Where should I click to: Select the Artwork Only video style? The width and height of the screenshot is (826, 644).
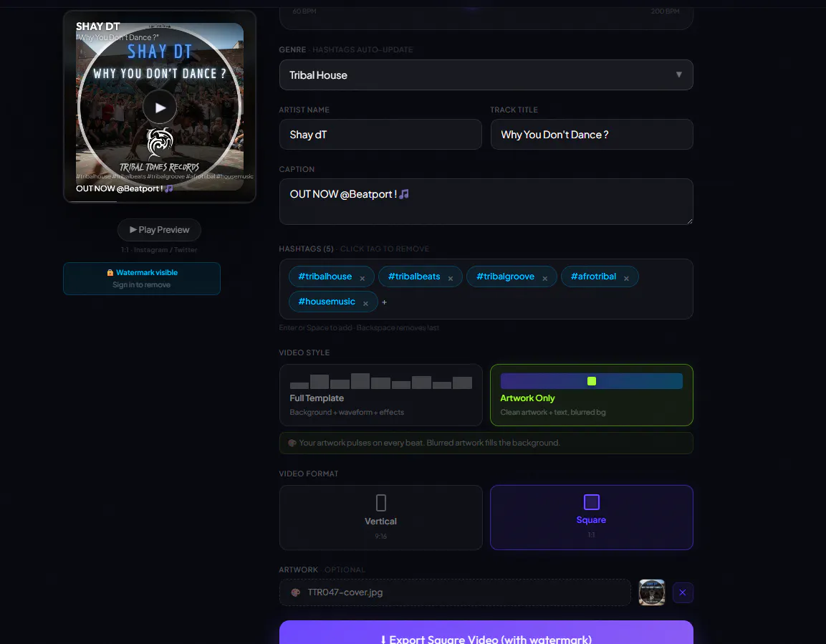592,395
